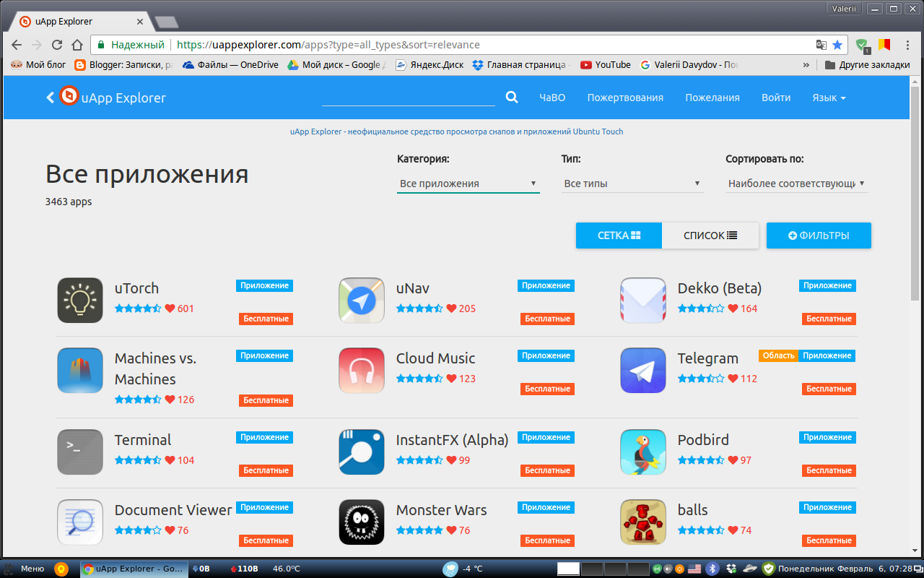Click Приложение badge for Dekko (Beta)
The image size is (924, 578).
click(x=827, y=285)
